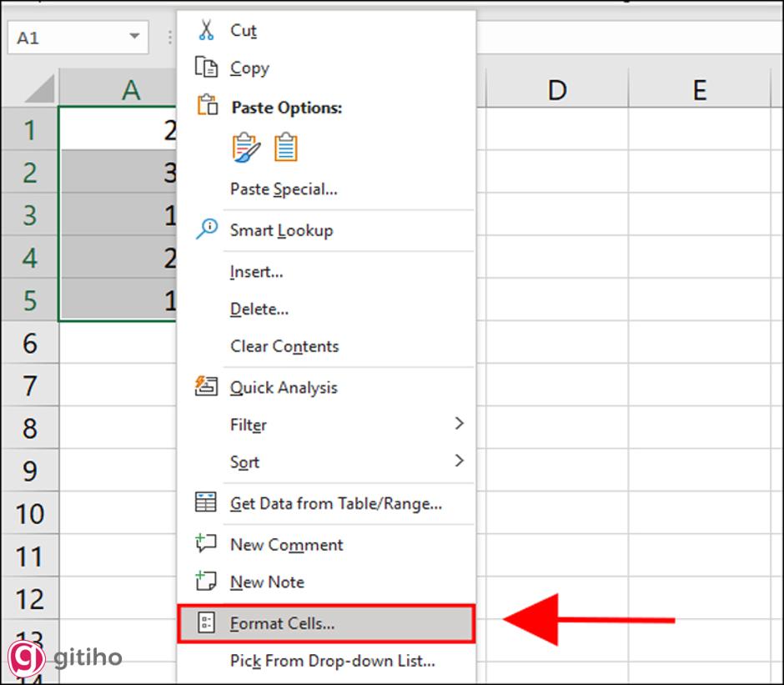Select Pick From Drop-down List option
This screenshot has width=784, height=685.
pyautogui.click(x=332, y=661)
